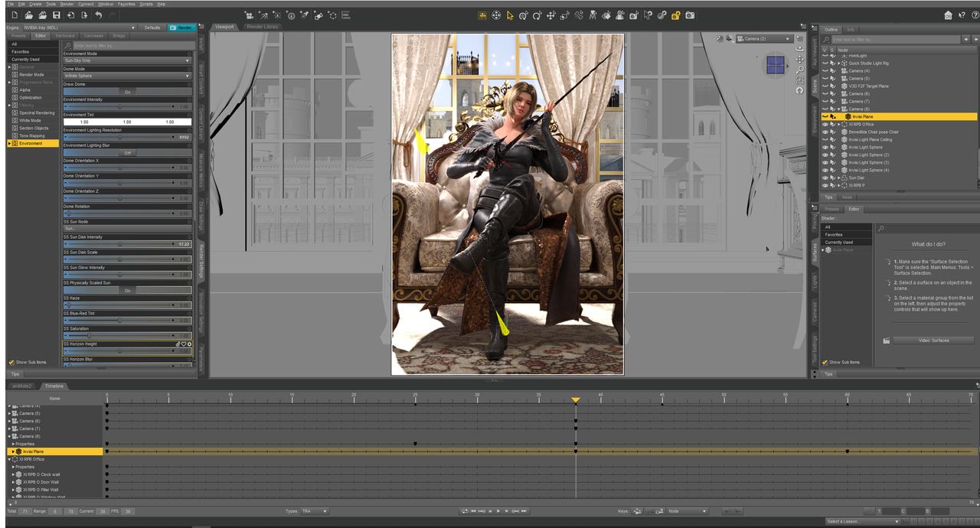Viewport: 980px width, 528px height.
Task: Toggle Show Sub Items in Surfaces pane
Action: click(825, 362)
